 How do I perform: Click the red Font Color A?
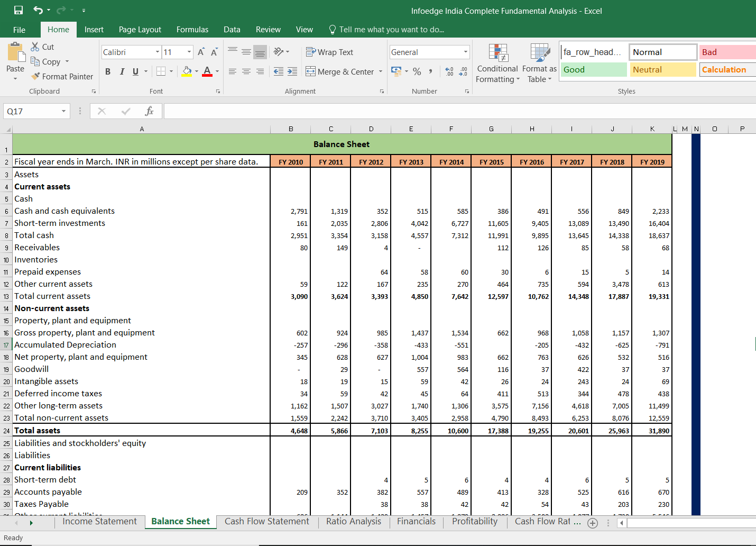tap(207, 71)
